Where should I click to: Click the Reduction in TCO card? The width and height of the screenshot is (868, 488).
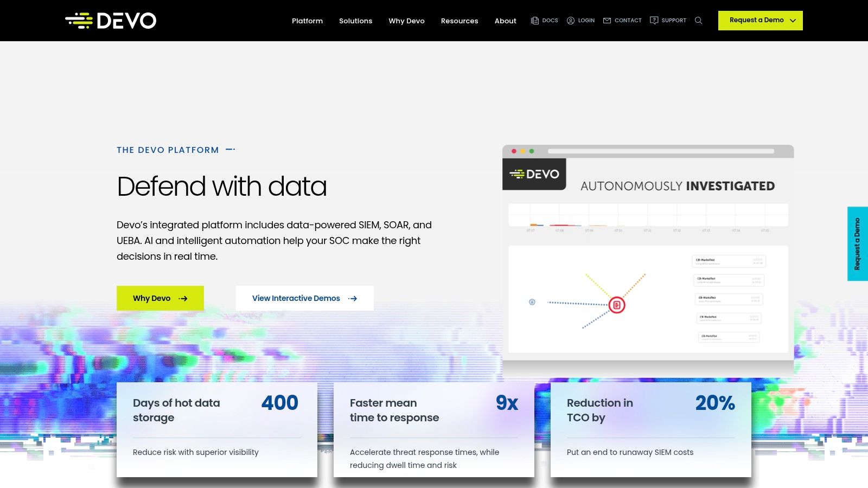coord(650,429)
